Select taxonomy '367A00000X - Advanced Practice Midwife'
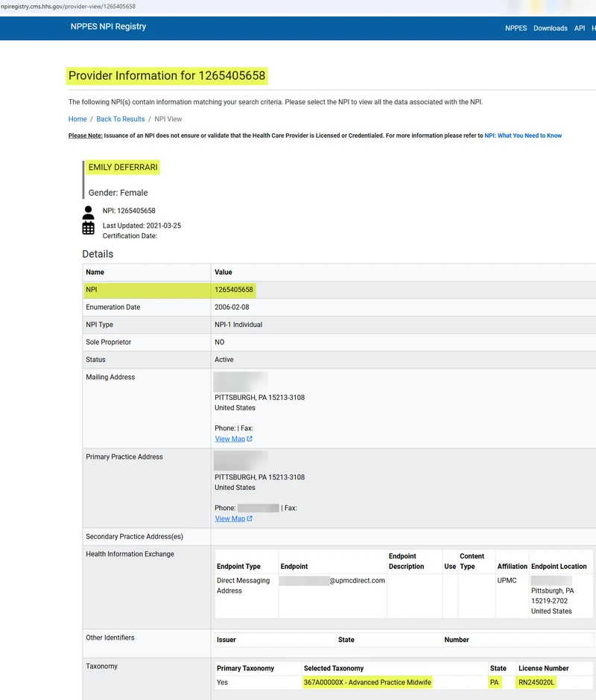The height and width of the screenshot is (700, 596). 367,683
